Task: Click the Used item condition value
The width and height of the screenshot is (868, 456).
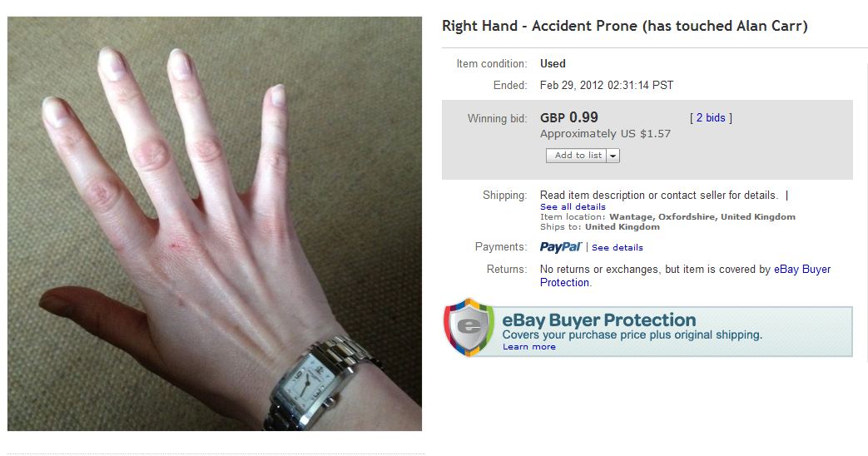Action: click(x=553, y=63)
